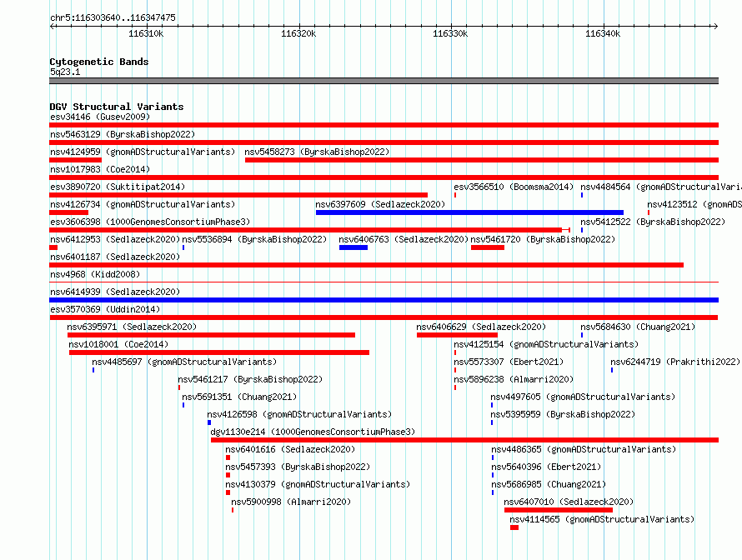
Task: Click the 116340k ruler label
Action: [603, 33]
